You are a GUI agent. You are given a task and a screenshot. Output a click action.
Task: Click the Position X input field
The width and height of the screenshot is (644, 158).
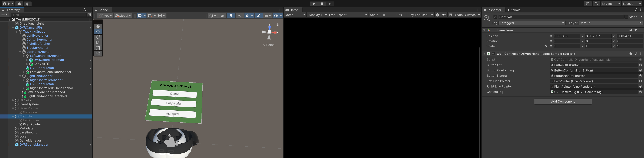[567, 36]
